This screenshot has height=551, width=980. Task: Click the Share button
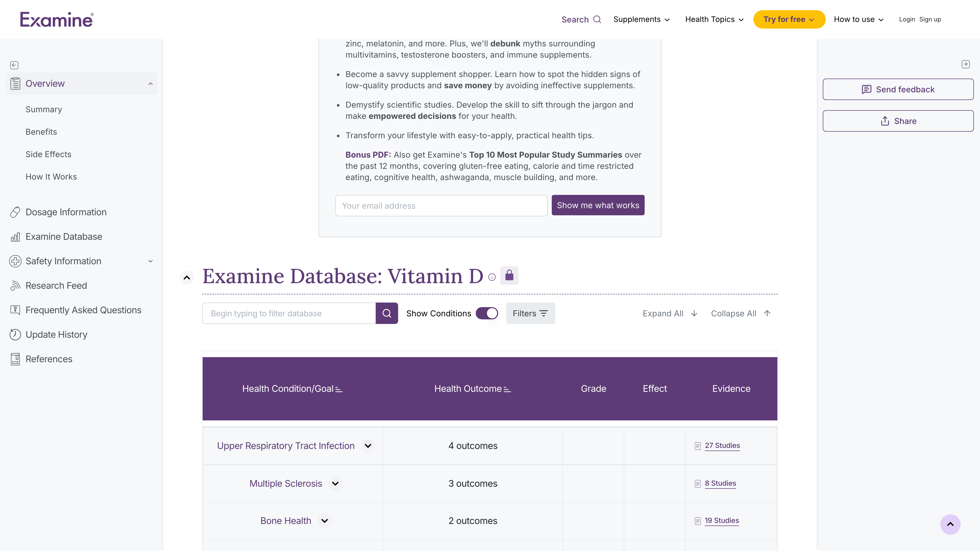point(898,121)
